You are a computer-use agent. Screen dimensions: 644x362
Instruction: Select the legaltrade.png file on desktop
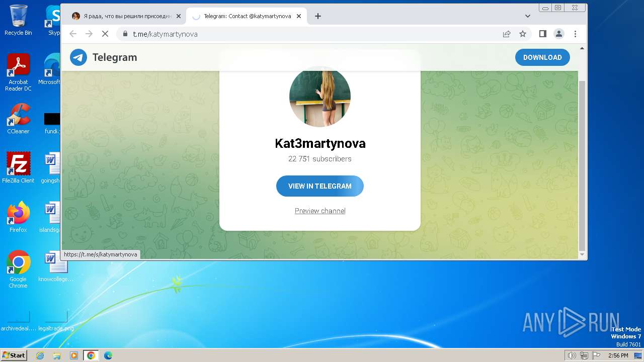56,320
